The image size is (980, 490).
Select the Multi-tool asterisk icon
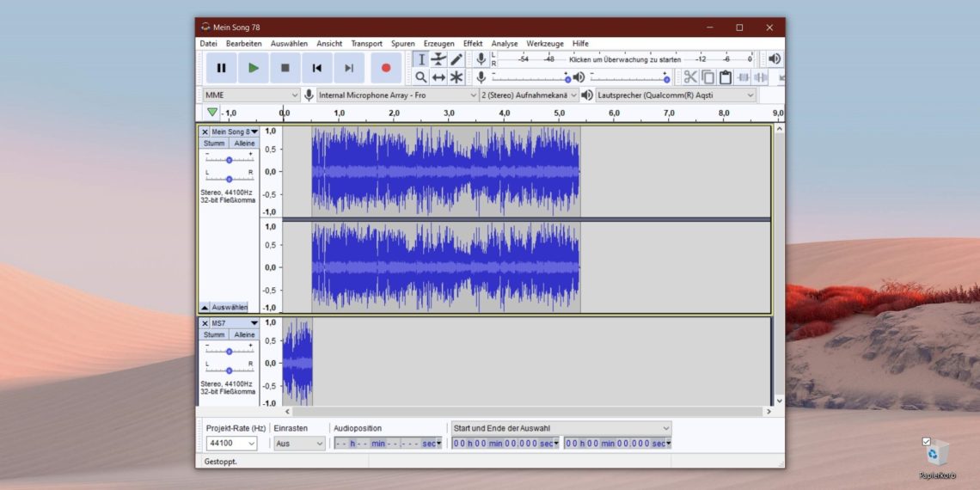[x=456, y=77]
